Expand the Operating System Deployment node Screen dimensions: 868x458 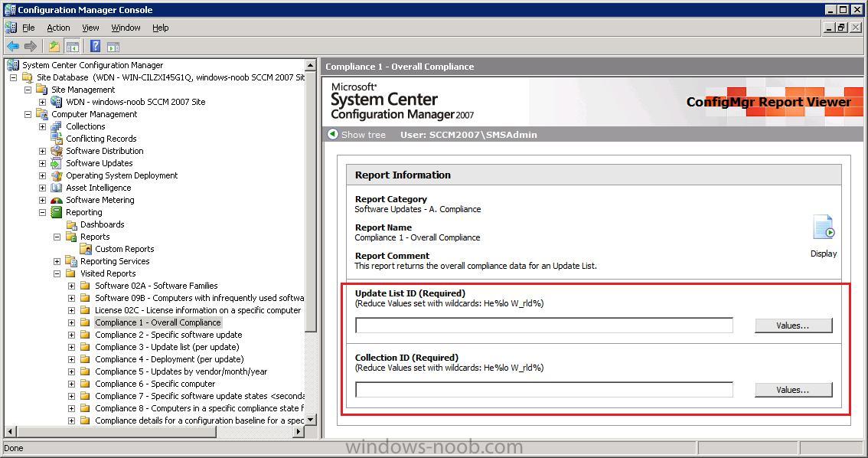click(42, 175)
